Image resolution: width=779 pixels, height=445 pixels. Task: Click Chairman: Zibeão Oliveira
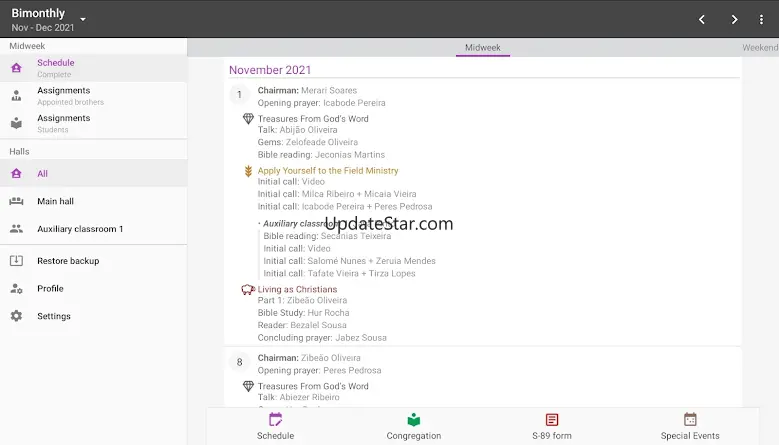point(309,358)
